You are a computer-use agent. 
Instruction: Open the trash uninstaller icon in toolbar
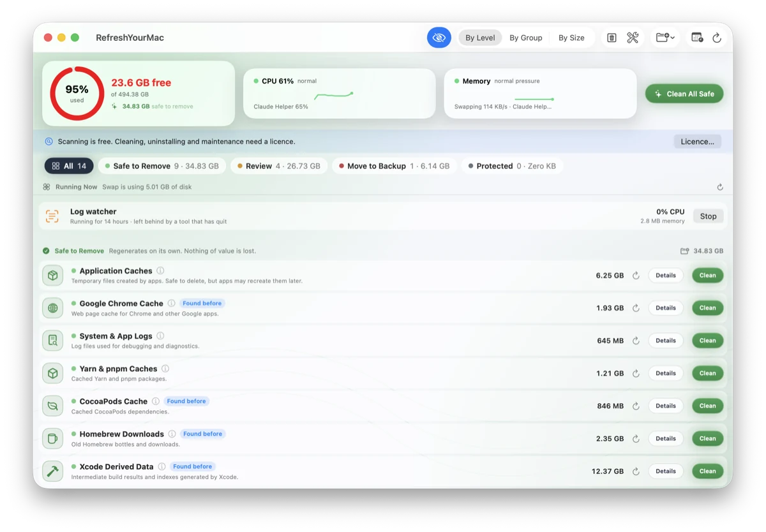(612, 38)
